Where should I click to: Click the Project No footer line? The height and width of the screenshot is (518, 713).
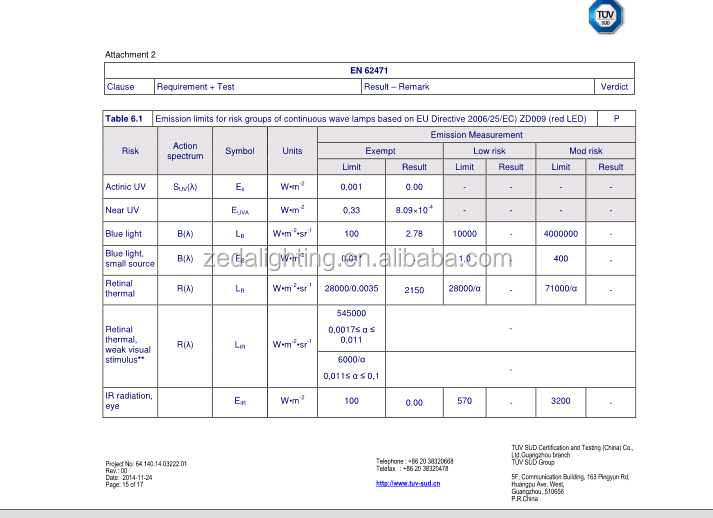(x=146, y=464)
